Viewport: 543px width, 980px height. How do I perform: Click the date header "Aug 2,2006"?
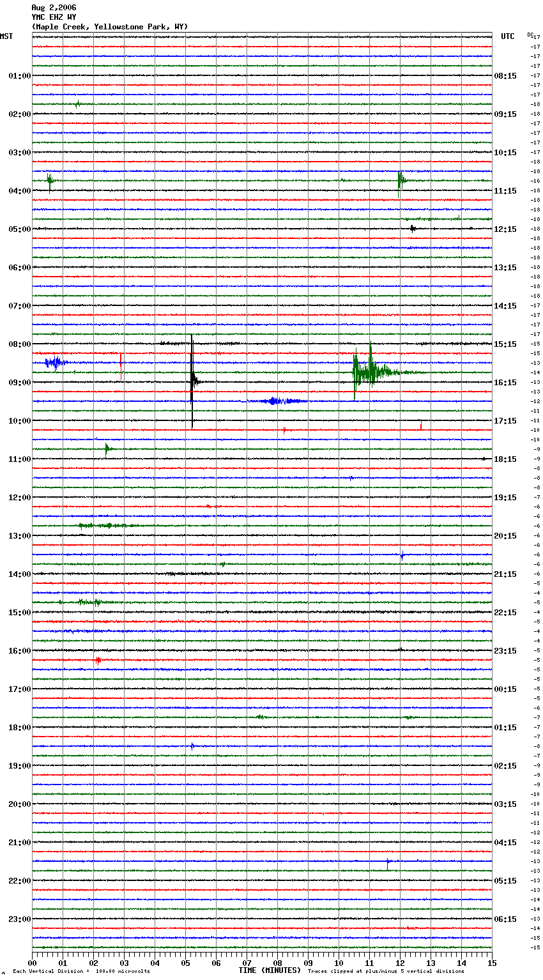[54, 8]
